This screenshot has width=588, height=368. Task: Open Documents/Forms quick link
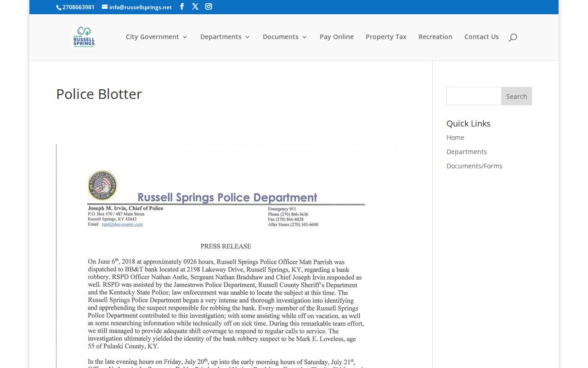pos(474,166)
